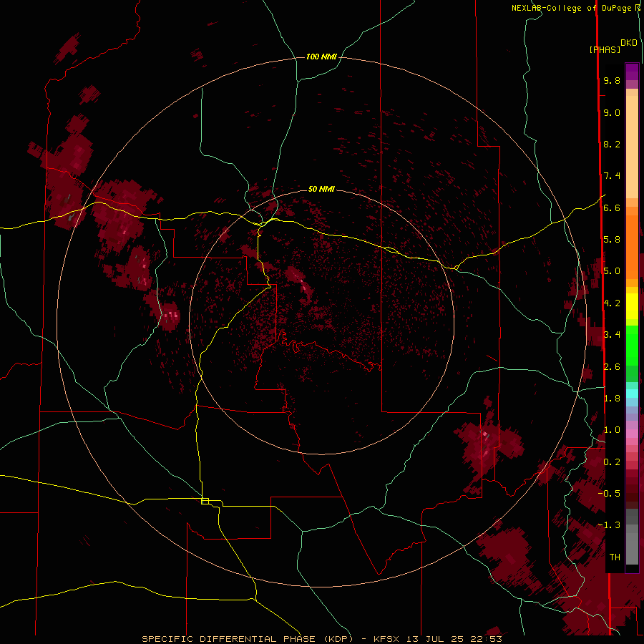Screen dimensions: 644x644
Task: Select the "[PHAS]" legend unit label
Action: point(605,49)
